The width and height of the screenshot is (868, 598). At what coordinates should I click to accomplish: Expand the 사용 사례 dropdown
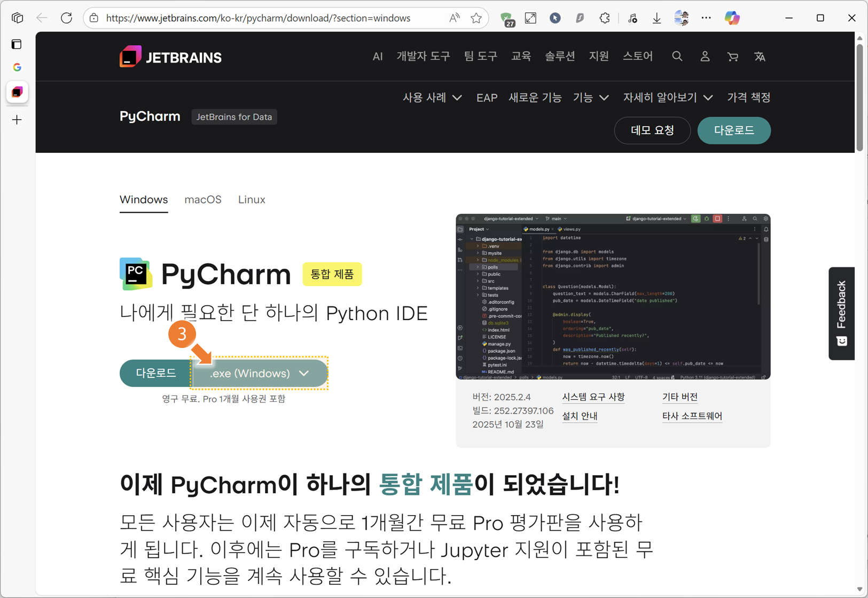[x=432, y=98]
